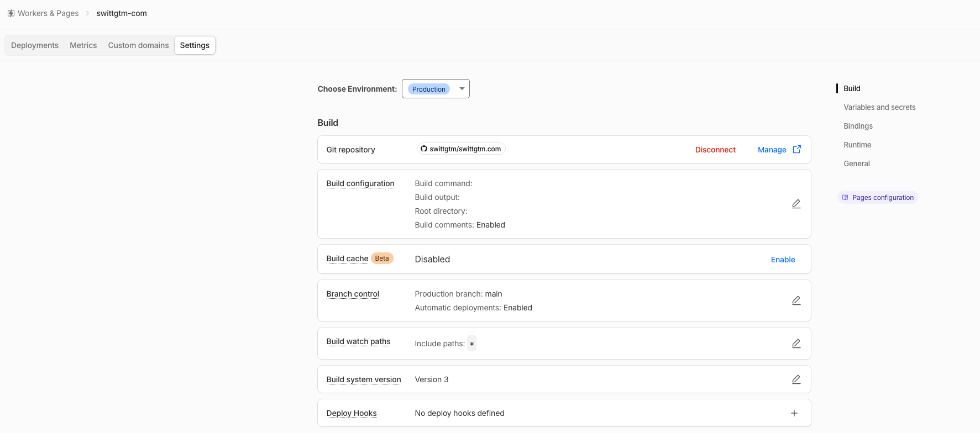This screenshot has height=433, width=980.
Task: Click the Workers & Pages breadcrumb icon
Action: pos(11,13)
